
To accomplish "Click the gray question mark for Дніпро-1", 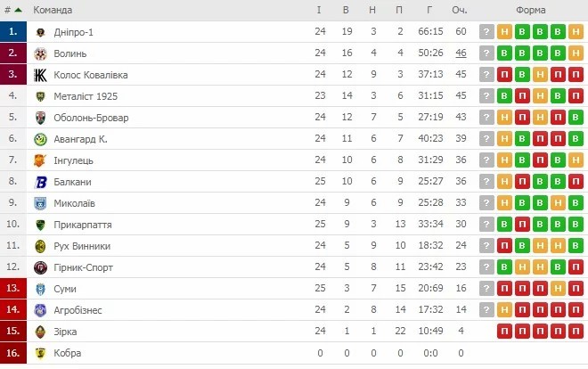I will tap(486, 32).
